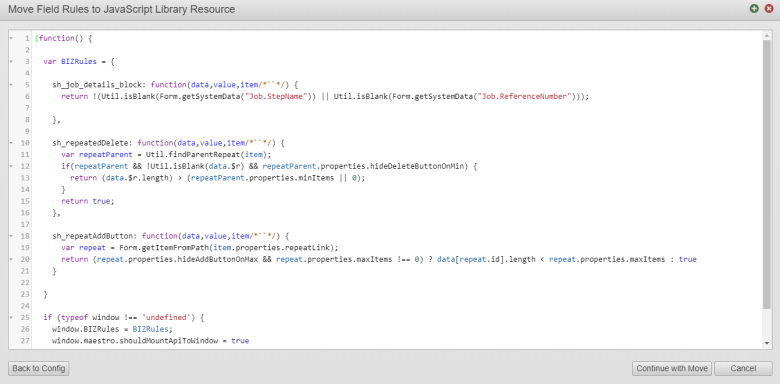Click line number 26 in gutter
The height and width of the screenshot is (384, 780).
(x=25, y=329)
